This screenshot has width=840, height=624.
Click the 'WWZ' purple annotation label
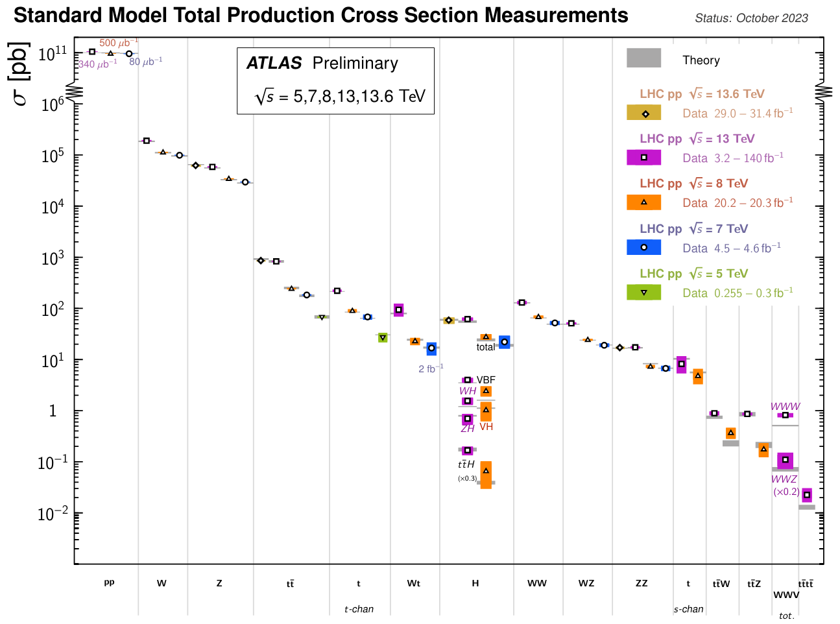pyautogui.click(x=784, y=479)
